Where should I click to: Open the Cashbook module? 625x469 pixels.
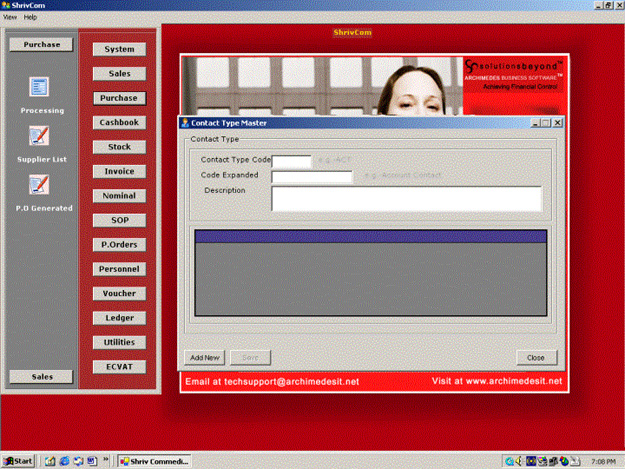click(119, 122)
